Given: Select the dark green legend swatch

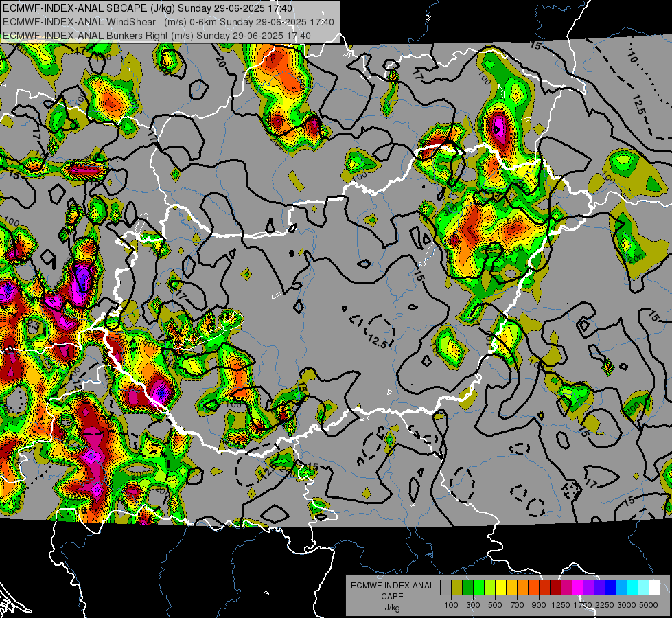Looking at the screenshot, I should pyautogui.click(x=467, y=588).
